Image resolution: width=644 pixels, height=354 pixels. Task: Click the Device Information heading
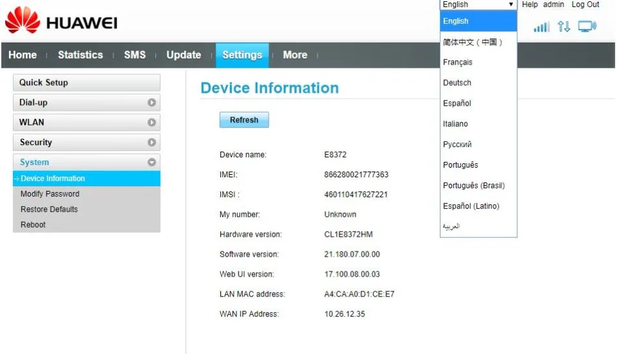pos(269,88)
